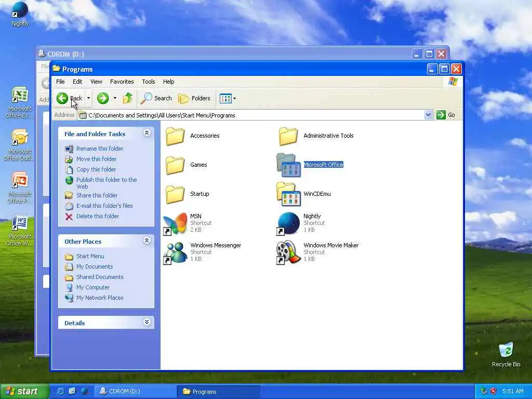Click the address bar path field
Viewport: 532px width, 399px height.
click(251, 115)
